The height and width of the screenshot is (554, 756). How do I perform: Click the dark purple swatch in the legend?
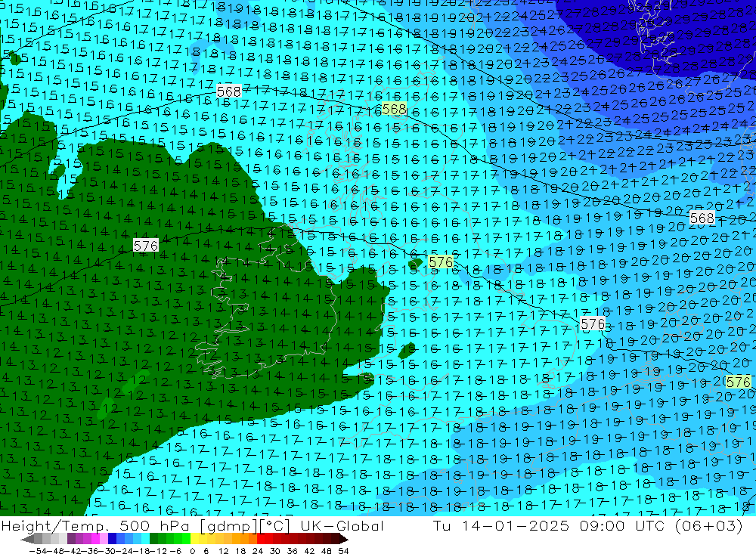pyautogui.click(x=71, y=539)
